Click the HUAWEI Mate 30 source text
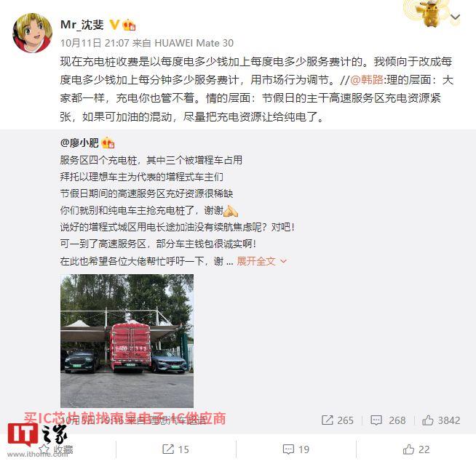Image resolution: width=476 pixels, height=464 pixels. [x=194, y=43]
